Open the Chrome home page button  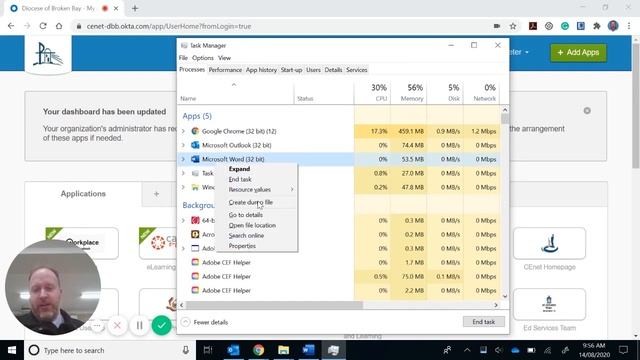pyautogui.click(x=59, y=26)
